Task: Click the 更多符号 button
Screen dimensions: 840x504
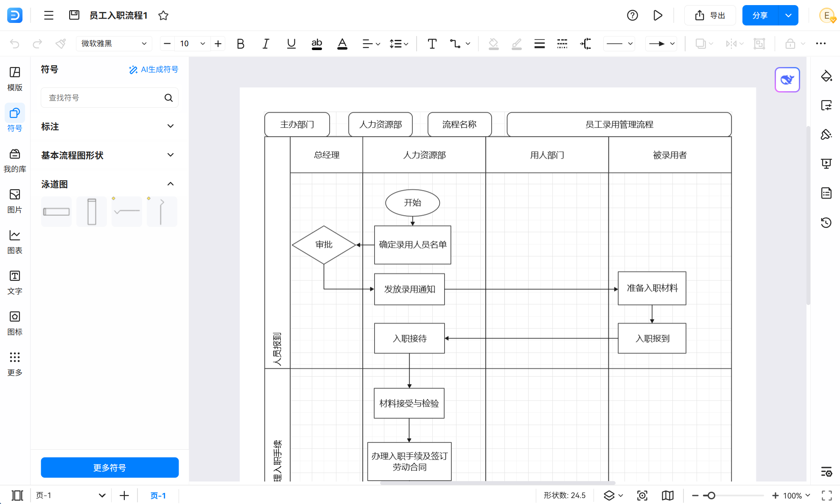Action: [109, 468]
